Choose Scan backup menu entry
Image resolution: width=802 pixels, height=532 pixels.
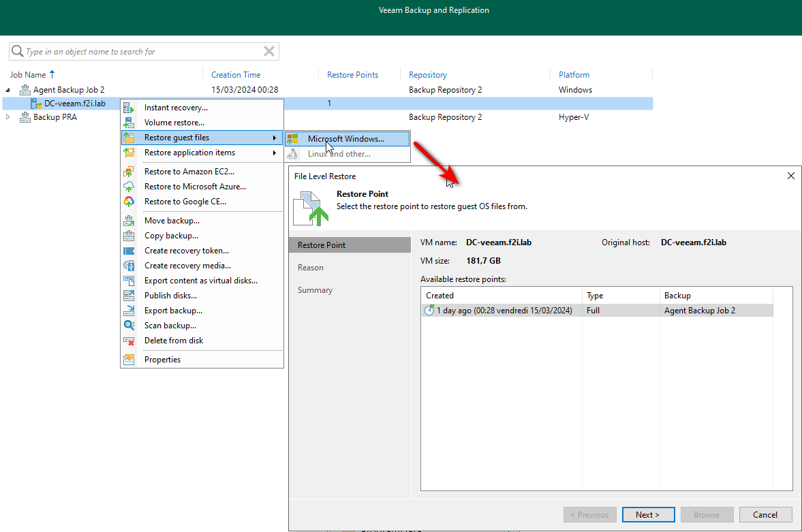202,326
